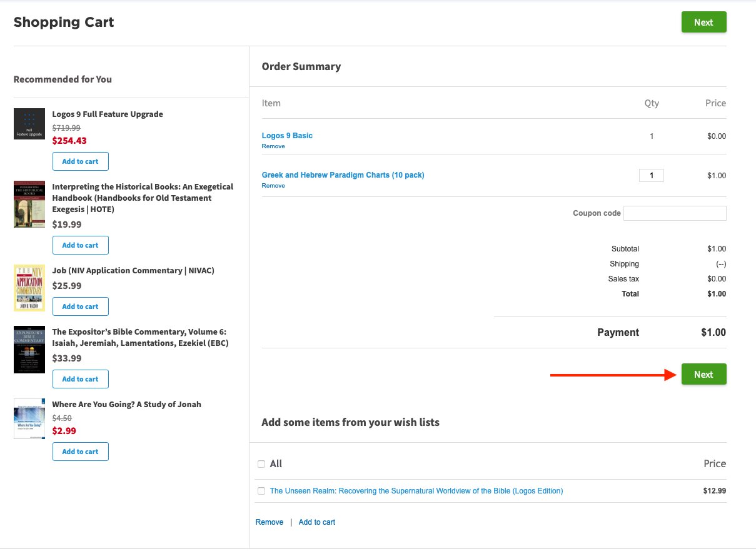
Task: Open Where Are You Going? cover image
Action: click(29, 419)
